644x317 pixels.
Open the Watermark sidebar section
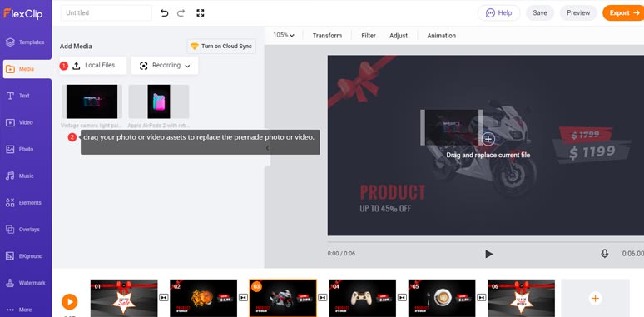[x=26, y=283]
